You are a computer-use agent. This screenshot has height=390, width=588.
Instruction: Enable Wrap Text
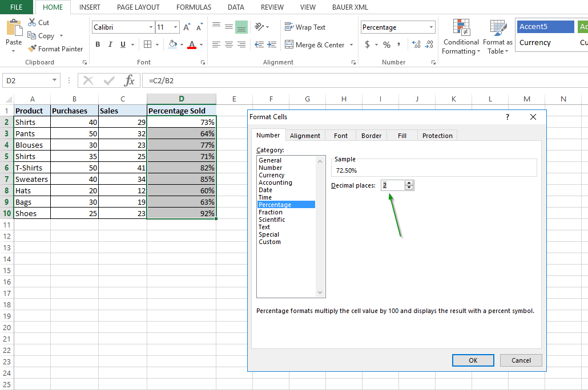[x=305, y=27]
